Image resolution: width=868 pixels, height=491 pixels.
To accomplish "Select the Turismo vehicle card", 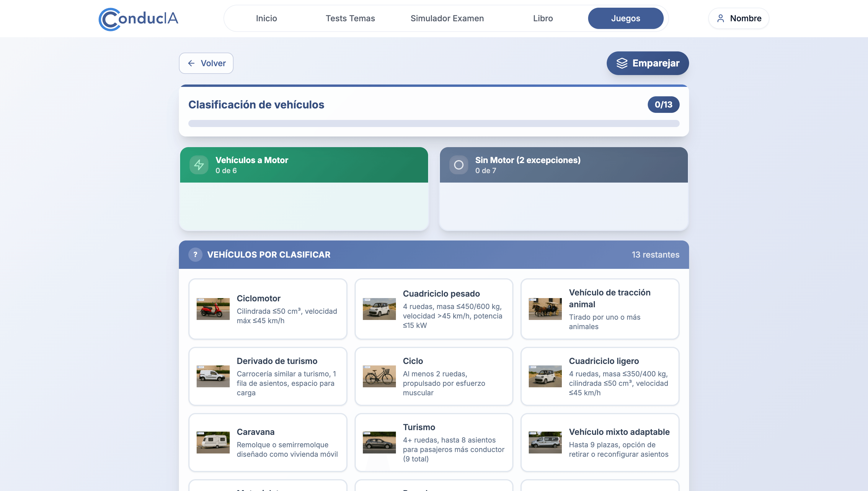I will (434, 442).
